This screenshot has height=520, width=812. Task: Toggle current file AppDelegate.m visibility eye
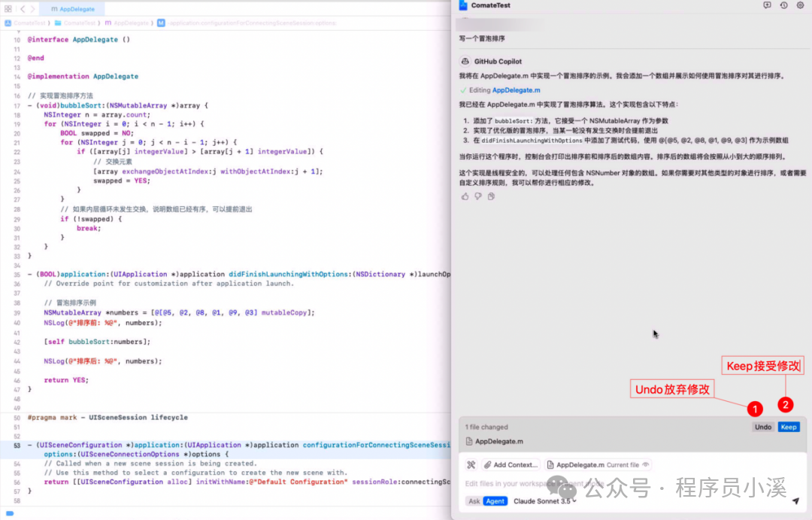pyautogui.click(x=645, y=465)
